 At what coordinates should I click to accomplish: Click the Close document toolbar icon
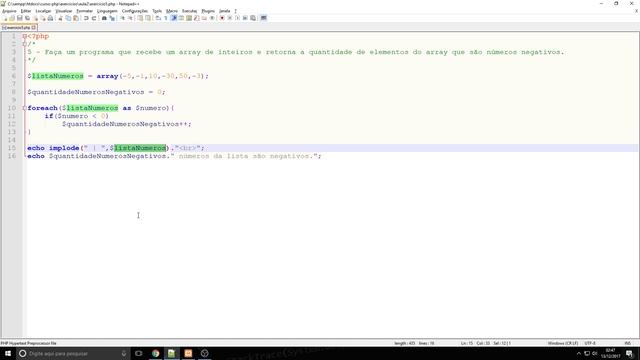tap(35, 18)
